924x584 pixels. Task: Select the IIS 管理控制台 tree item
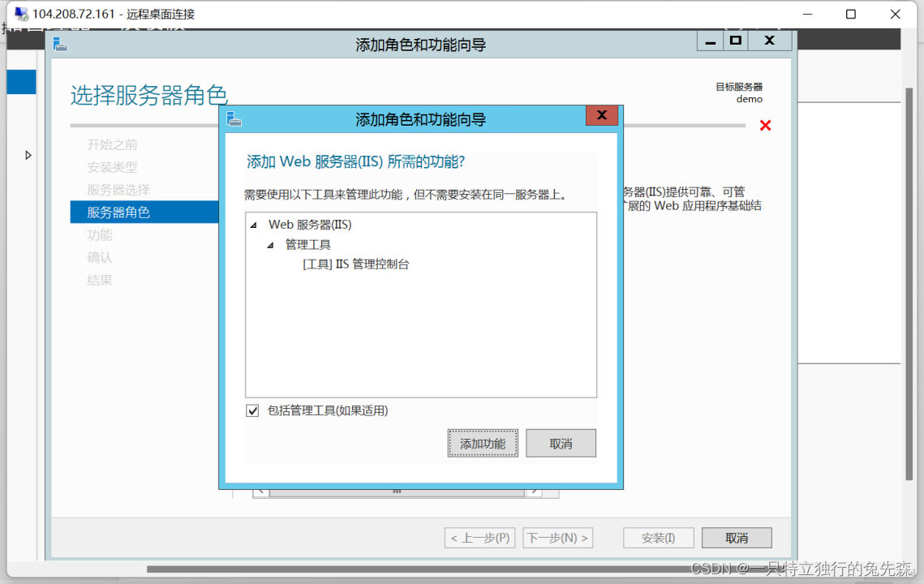(x=356, y=264)
